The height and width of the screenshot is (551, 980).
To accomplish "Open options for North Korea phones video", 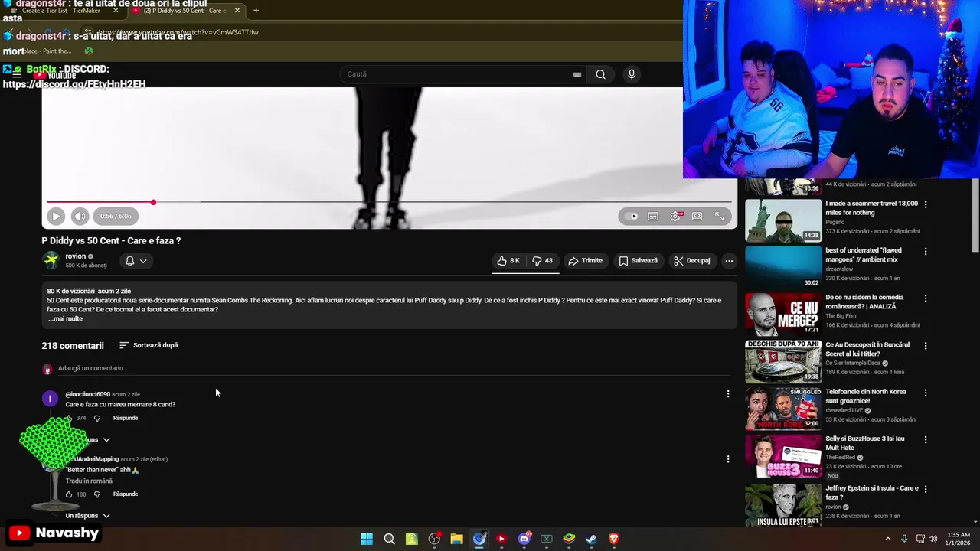I will 926,393.
